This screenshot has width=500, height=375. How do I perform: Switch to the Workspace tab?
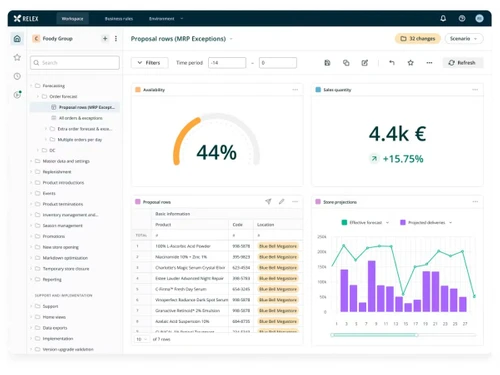click(72, 19)
